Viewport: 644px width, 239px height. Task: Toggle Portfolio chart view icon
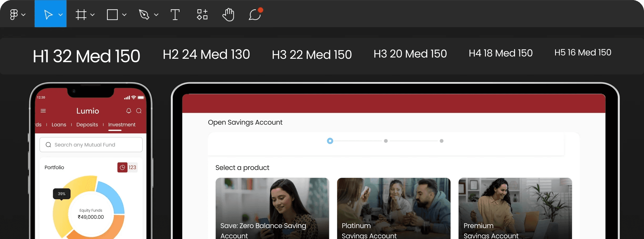tap(122, 167)
